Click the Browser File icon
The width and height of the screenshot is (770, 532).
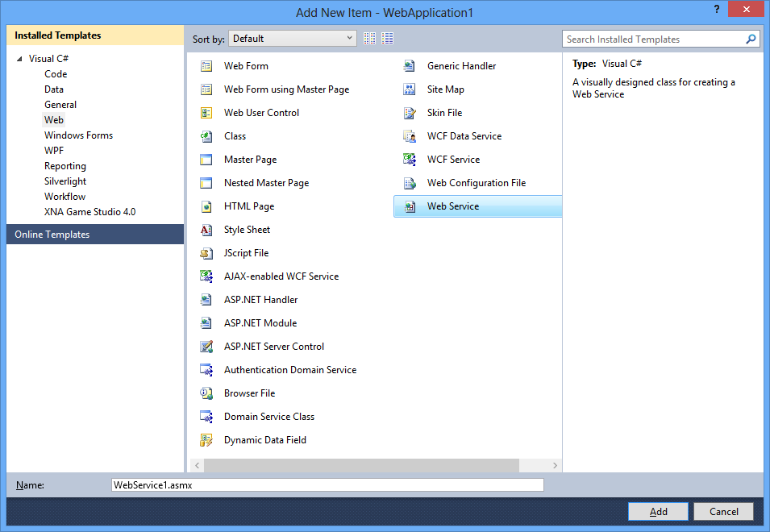(x=206, y=393)
